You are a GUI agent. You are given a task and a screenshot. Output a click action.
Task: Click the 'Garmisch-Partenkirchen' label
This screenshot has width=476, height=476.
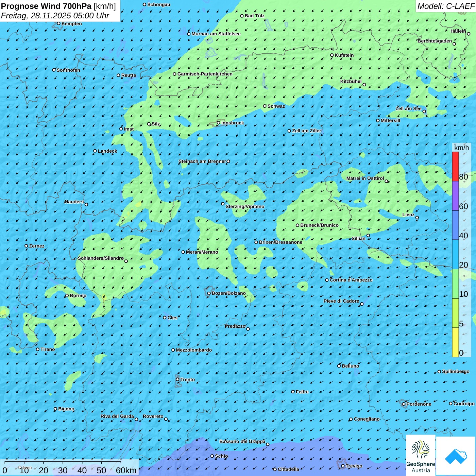(205, 74)
